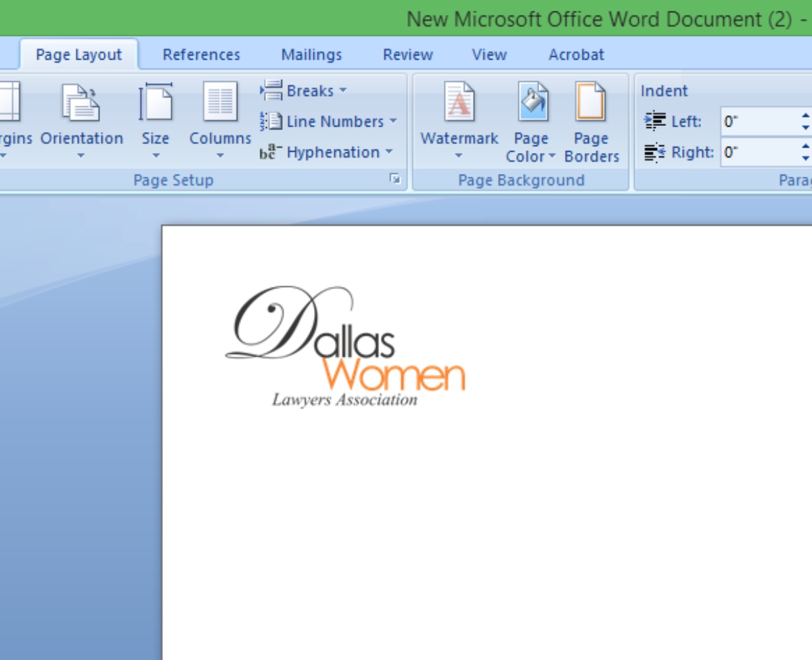
Task: Click the Hyphenation icon
Action: coord(271,152)
